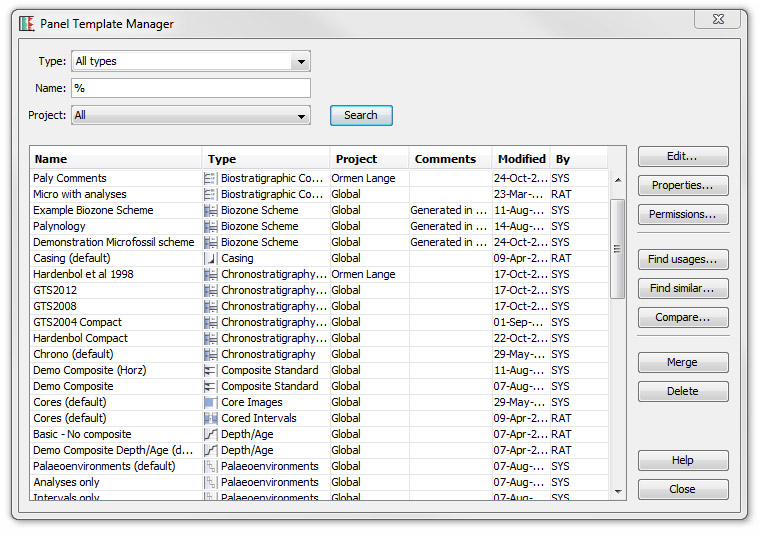Click the Close button at bottom right
The width and height of the screenshot is (759, 534).
(x=683, y=489)
